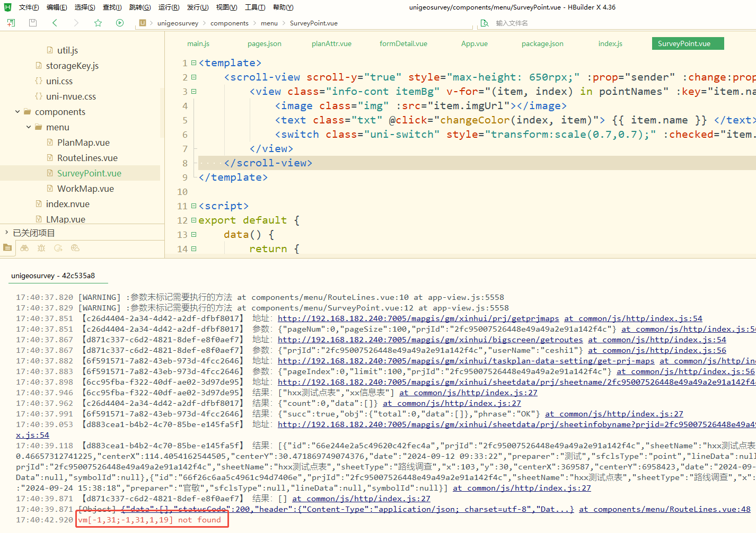This screenshot has width=756, height=533.
Task: Open RouteLines.vue in the file tree
Action: [87, 157]
